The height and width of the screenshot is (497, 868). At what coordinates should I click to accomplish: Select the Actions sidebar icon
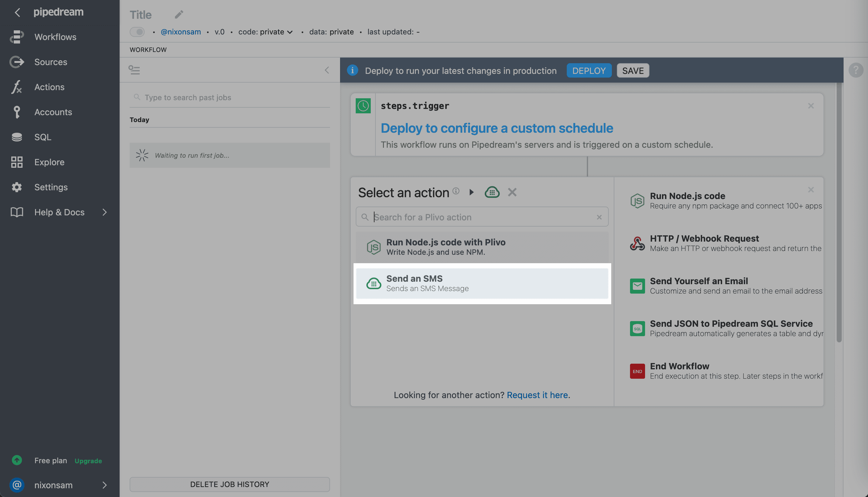(x=16, y=87)
